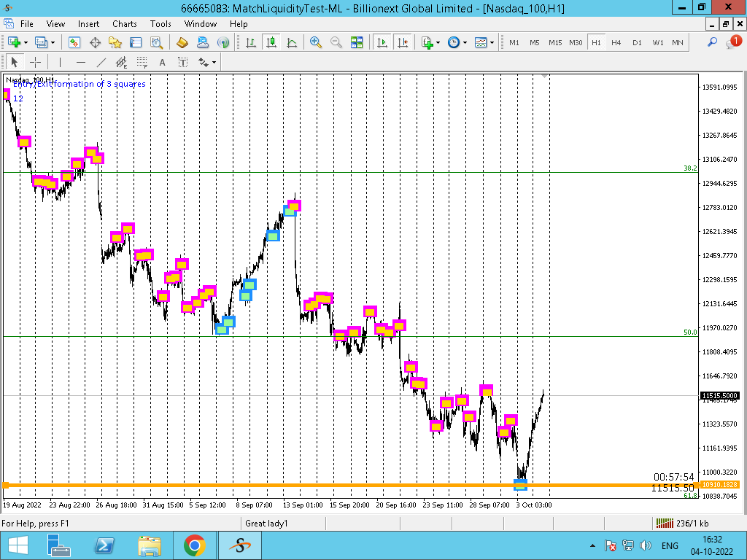Select the Crosshair tool
This screenshot has height=560, width=747.
35,62
